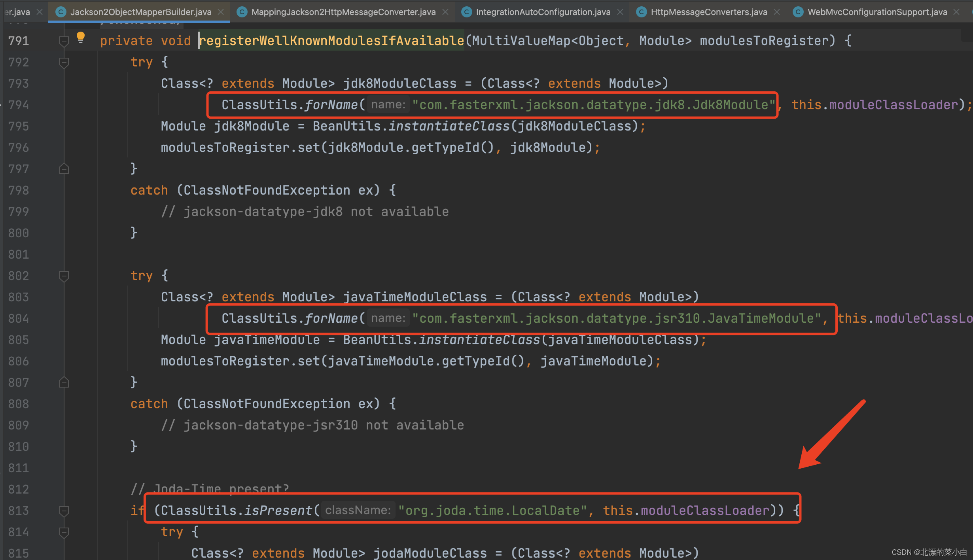This screenshot has width=973, height=560.
Task: Close the MappingJackson2HttpMessageConverter.java tab
Action: 445,12
